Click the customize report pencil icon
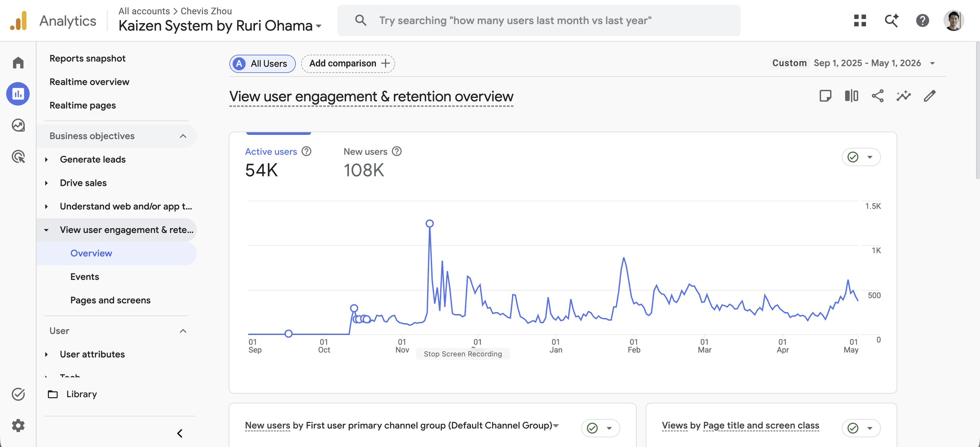Image resolution: width=980 pixels, height=447 pixels. [x=929, y=96]
